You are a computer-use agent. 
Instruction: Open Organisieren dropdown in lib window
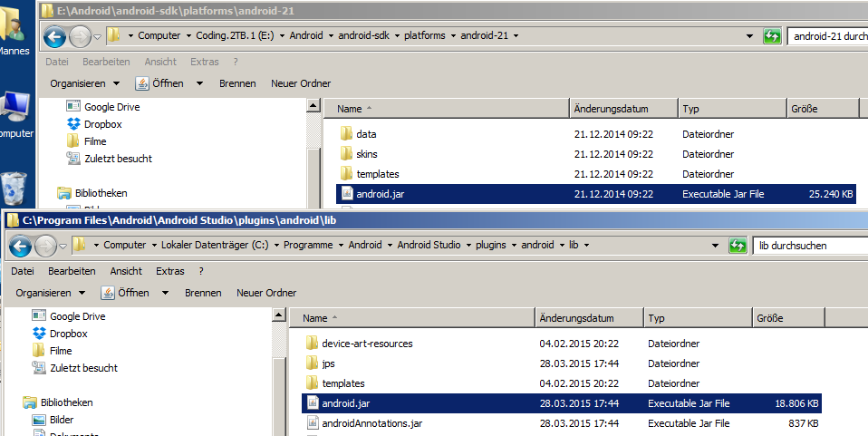51,293
